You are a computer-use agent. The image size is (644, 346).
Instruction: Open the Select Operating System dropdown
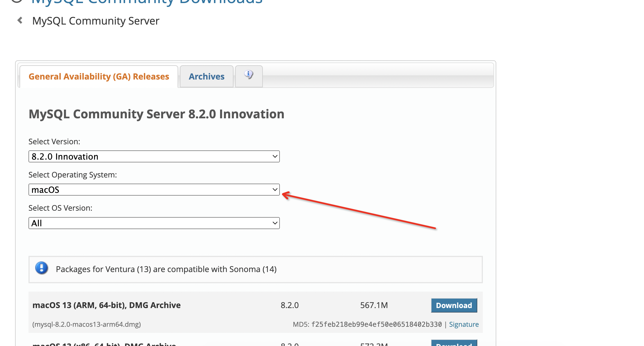[154, 190]
